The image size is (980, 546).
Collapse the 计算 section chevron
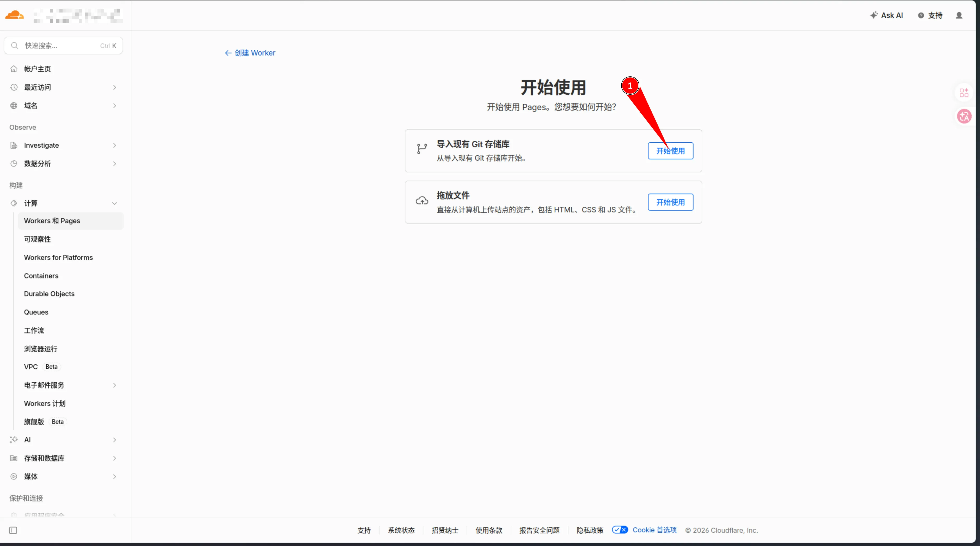[114, 204]
